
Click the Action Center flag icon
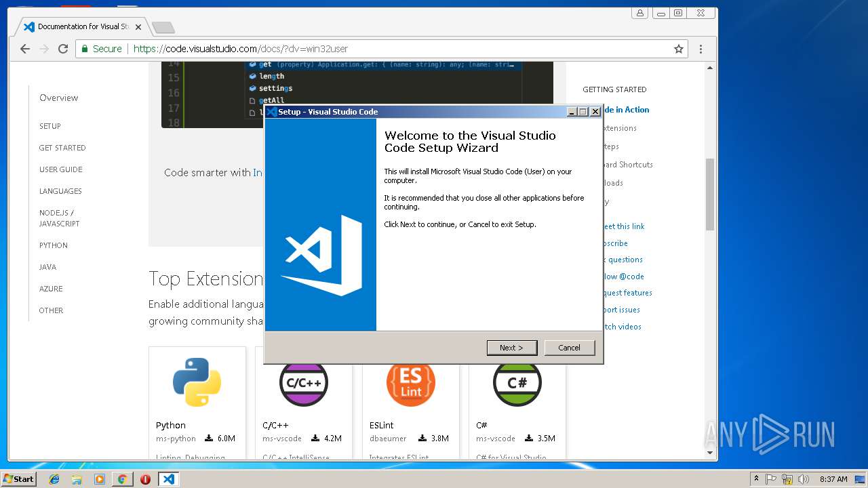[x=771, y=479]
